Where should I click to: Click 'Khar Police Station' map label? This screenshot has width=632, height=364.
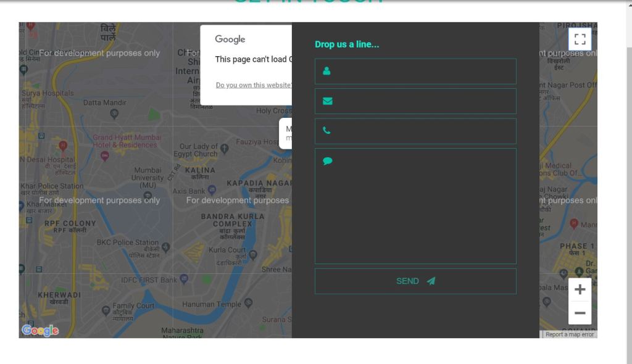pos(52,186)
